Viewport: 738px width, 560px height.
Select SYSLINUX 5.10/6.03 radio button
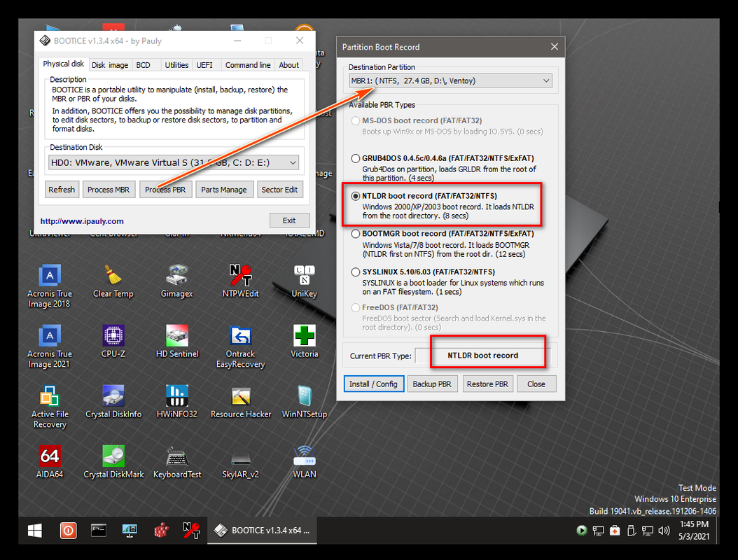(x=356, y=272)
